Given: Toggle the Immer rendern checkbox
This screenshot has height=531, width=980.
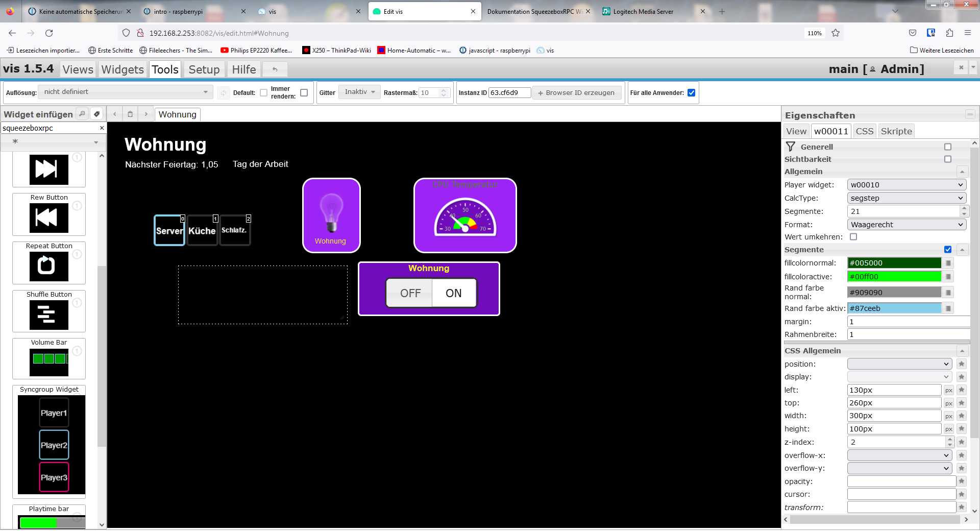Looking at the screenshot, I should point(304,93).
